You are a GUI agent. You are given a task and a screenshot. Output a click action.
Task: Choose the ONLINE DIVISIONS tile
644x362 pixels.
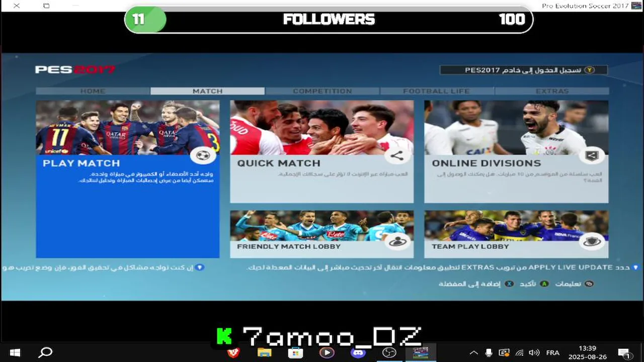516,151
